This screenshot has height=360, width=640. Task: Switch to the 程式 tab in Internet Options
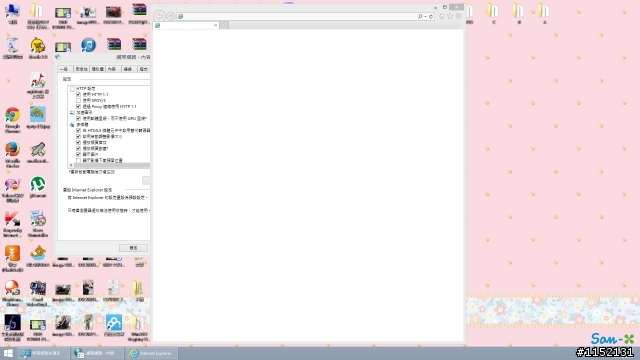coord(143,69)
